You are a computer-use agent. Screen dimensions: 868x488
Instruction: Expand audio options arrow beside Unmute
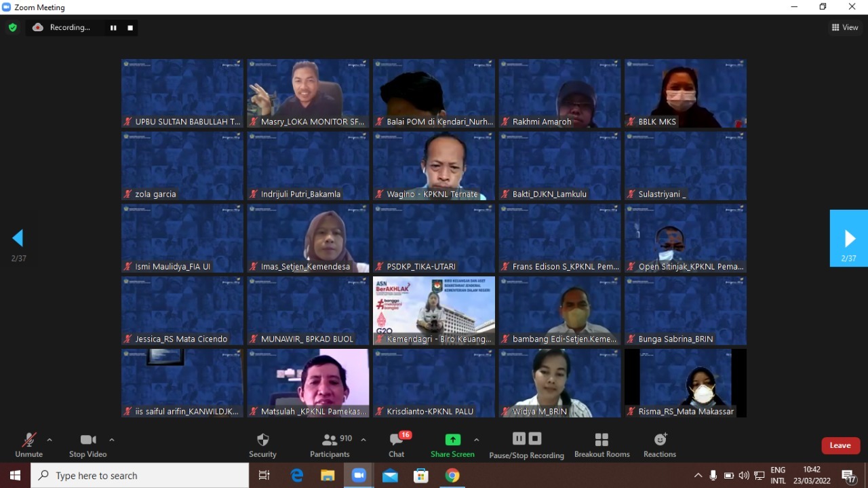click(50, 440)
